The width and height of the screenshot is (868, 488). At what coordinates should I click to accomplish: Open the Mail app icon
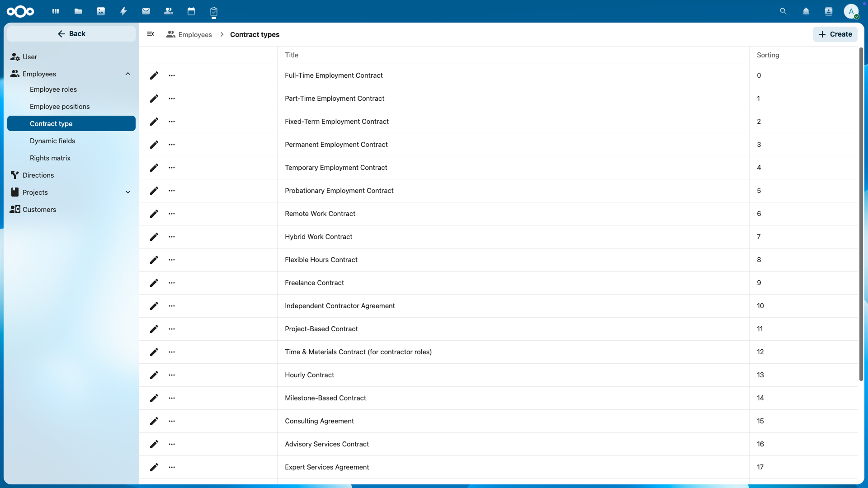(146, 11)
